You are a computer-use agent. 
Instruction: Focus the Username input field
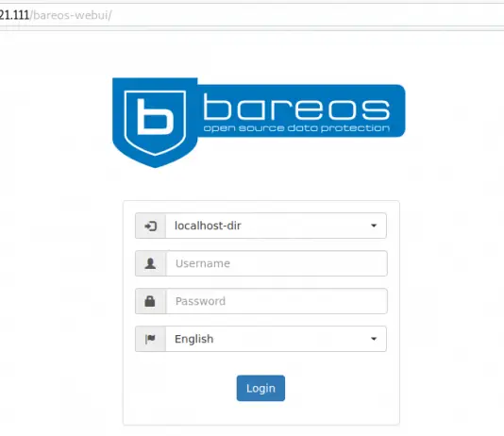277,263
